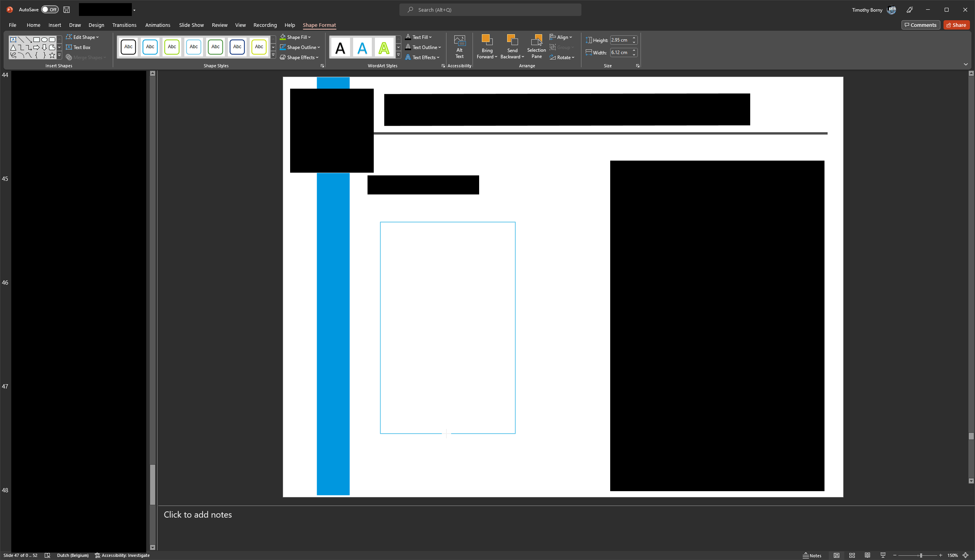Expand the Edit Shape dropdown
Image resolution: width=975 pixels, height=560 pixels.
coord(82,37)
